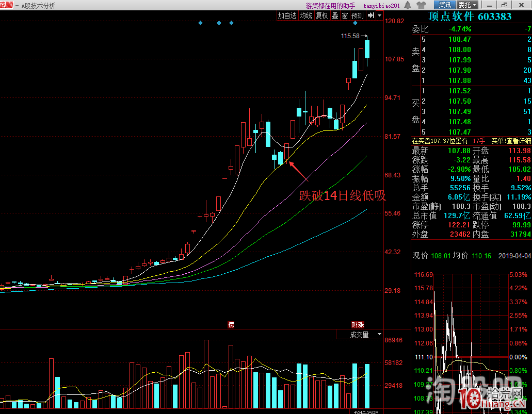This screenshot has height=414, width=532.
Task: Click buy level 5 price 107.47
Action: click(460, 132)
